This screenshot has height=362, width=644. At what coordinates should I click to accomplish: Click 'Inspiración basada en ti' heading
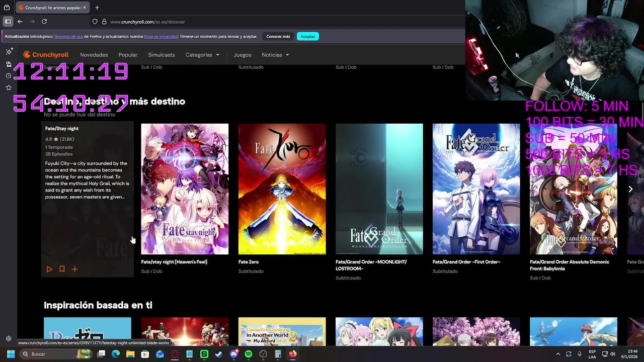pyautogui.click(x=98, y=305)
